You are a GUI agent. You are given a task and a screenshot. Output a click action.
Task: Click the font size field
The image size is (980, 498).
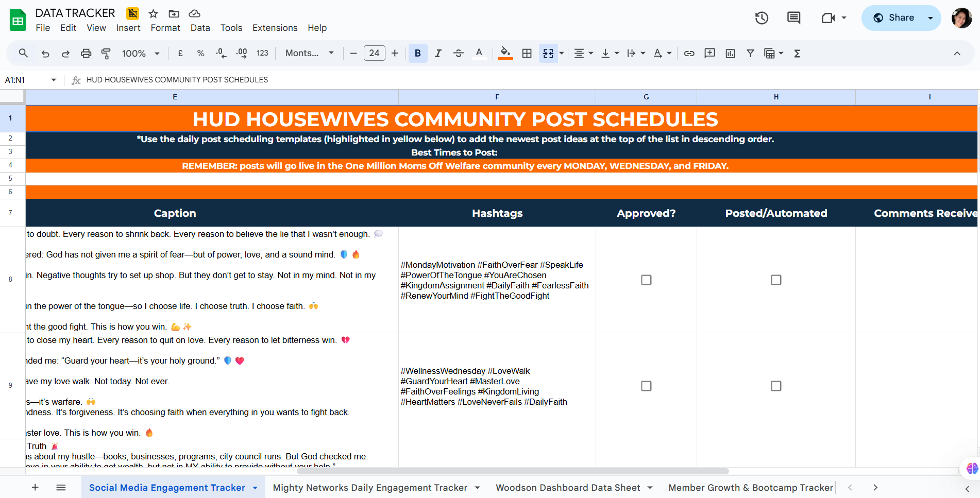click(x=375, y=53)
